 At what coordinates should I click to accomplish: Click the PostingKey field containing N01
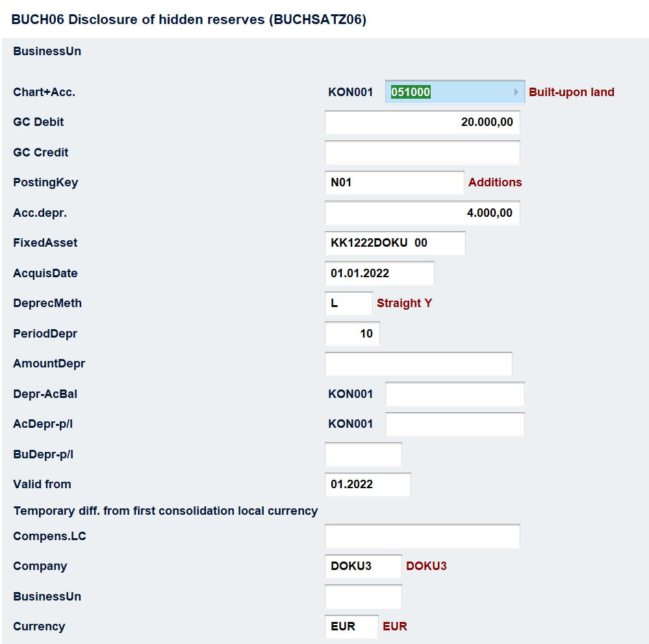pos(394,182)
